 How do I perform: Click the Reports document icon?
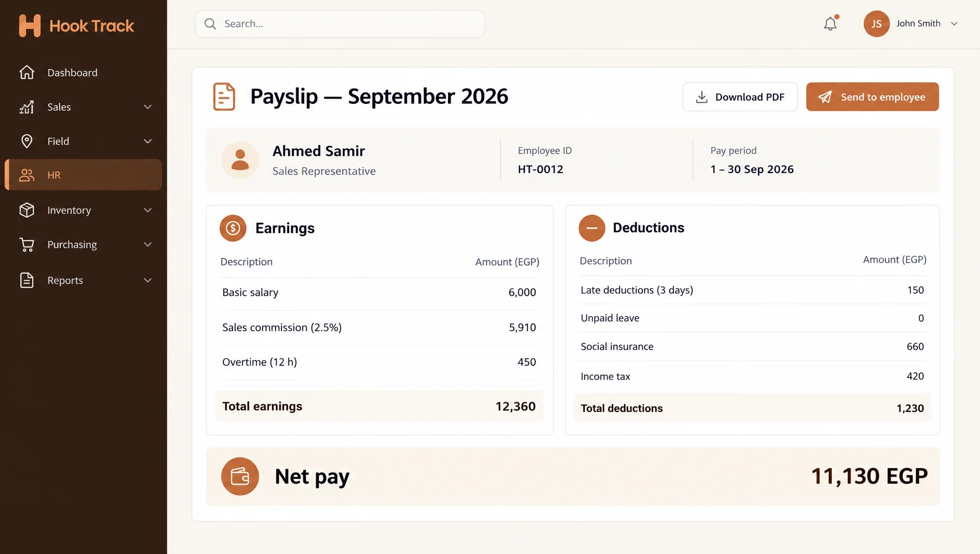point(27,280)
